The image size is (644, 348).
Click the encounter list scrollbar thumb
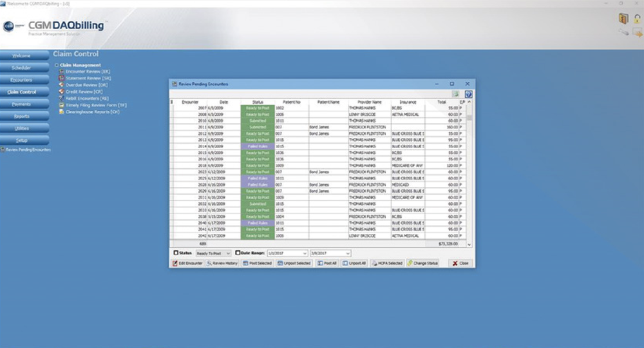(469, 118)
